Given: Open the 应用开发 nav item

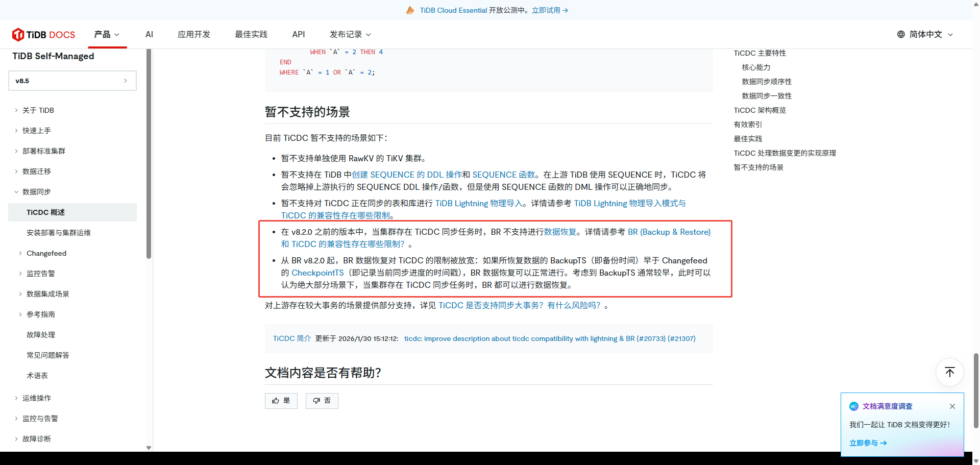Looking at the screenshot, I should pos(194,35).
